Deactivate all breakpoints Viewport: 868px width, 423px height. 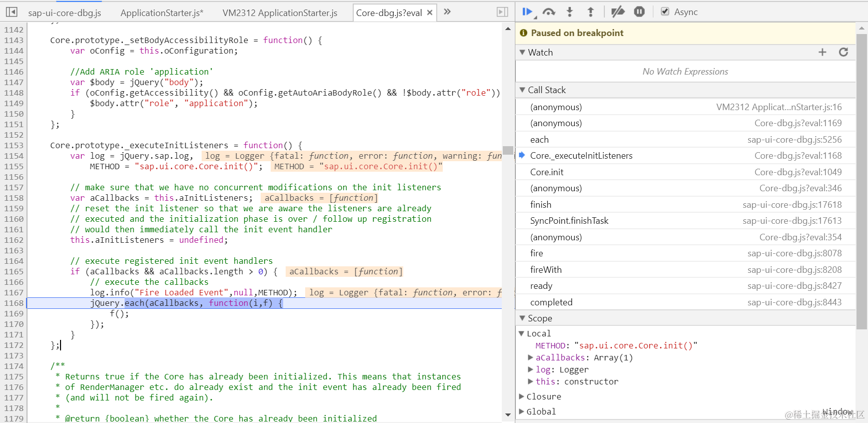(x=618, y=12)
